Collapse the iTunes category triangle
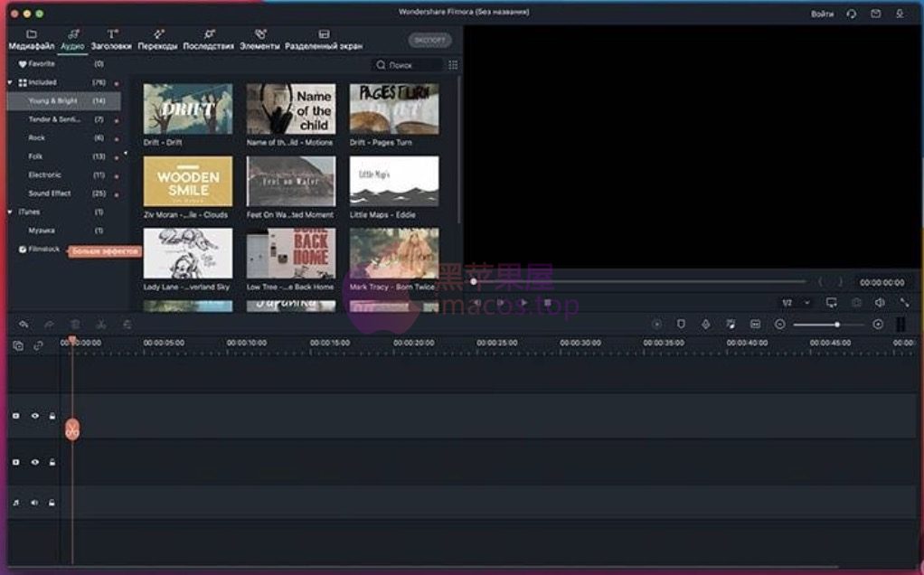Viewport: 924px width, 575px height. pyautogui.click(x=10, y=212)
